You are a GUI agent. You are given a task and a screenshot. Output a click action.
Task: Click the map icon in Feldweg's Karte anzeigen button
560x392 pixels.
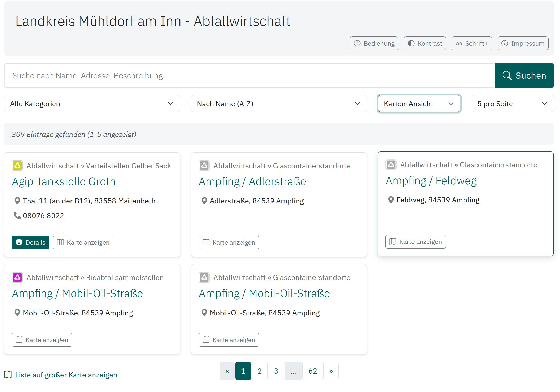tap(392, 242)
